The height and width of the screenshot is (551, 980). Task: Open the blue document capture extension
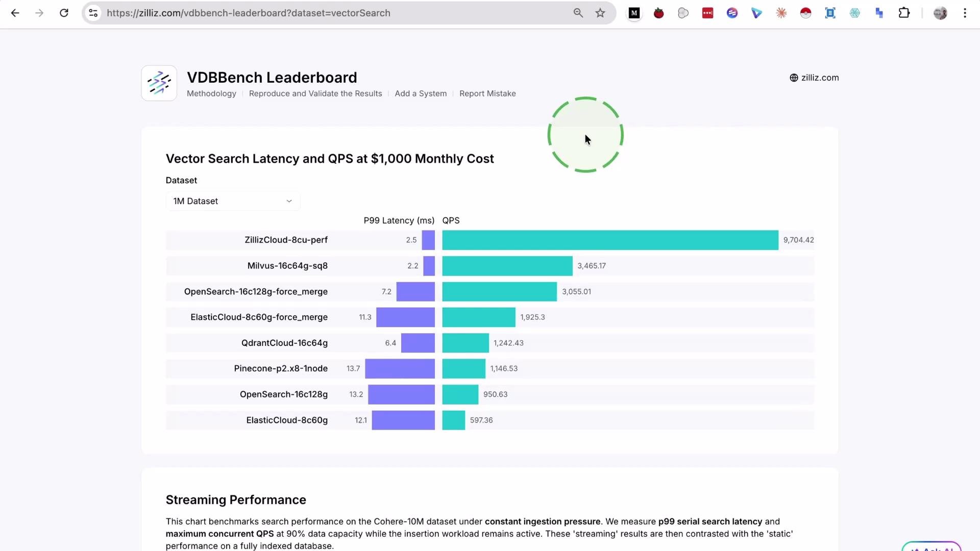(x=830, y=13)
